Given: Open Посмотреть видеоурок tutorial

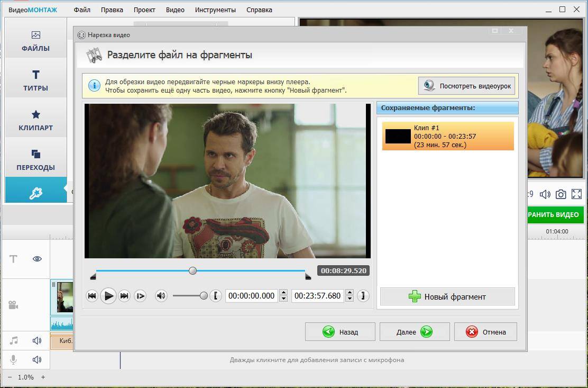Looking at the screenshot, I should [466, 86].
